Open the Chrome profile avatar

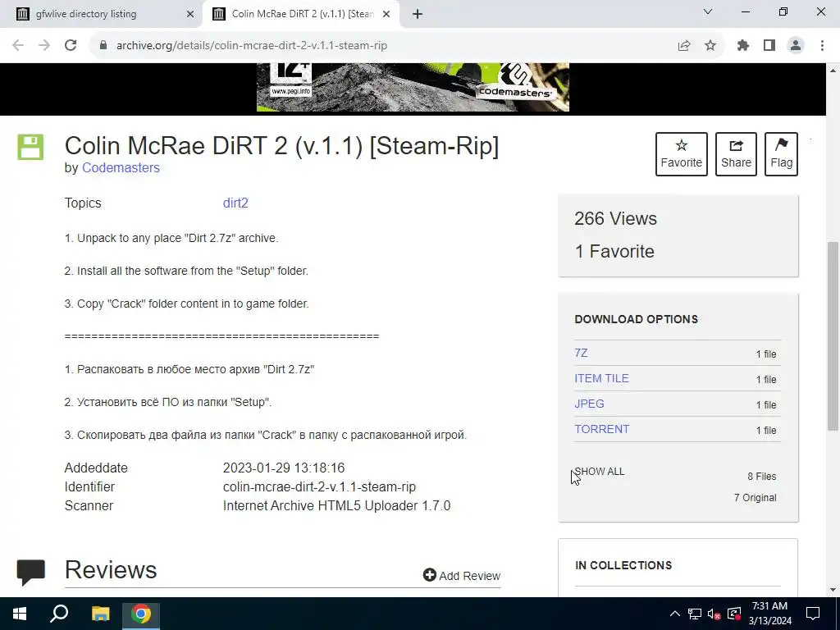coord(796,46)
